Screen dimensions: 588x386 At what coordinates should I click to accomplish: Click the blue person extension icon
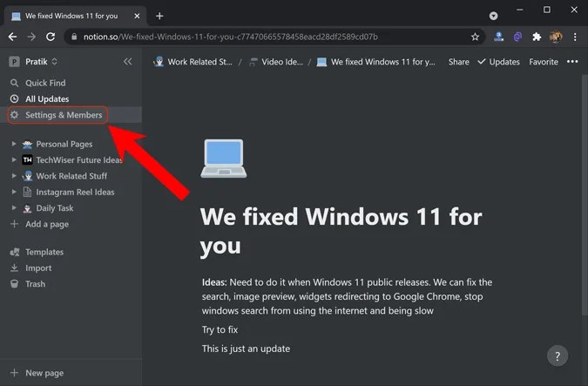(x=498, y=37)
